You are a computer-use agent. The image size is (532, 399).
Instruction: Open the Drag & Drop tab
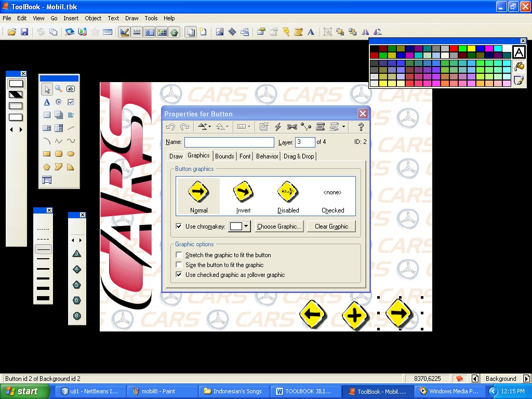299,156
